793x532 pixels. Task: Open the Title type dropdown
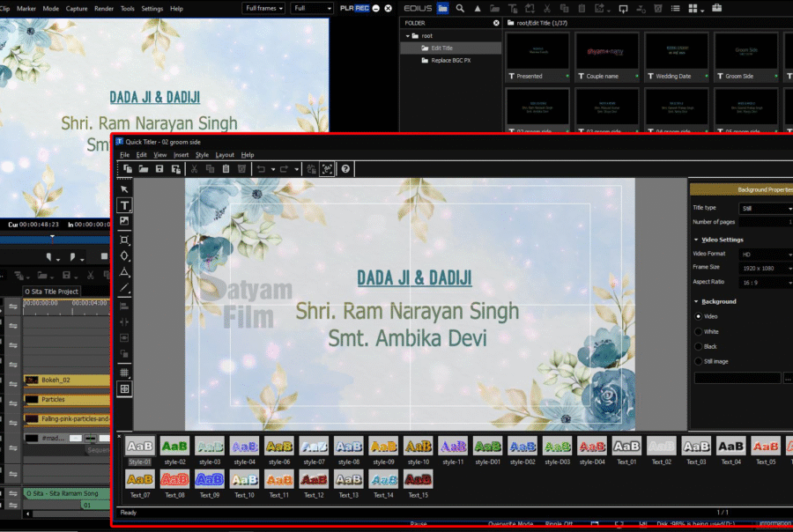(764, 207)
